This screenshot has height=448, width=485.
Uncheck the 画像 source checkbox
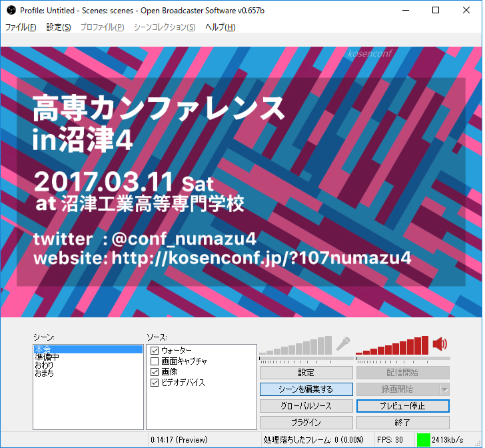click(x=155, y=372)
